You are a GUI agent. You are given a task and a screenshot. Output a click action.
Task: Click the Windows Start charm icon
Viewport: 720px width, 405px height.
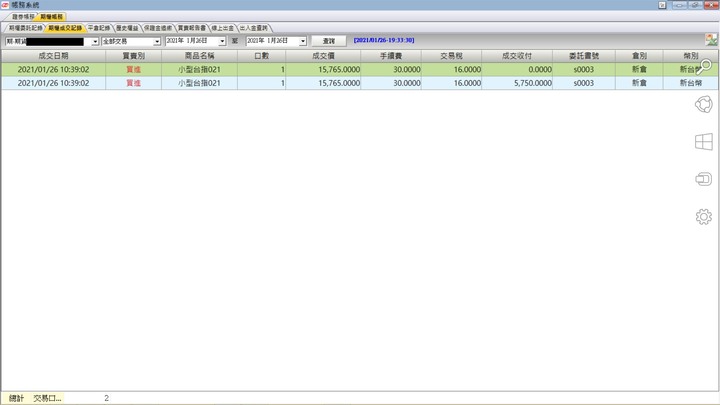pos(703,142)
